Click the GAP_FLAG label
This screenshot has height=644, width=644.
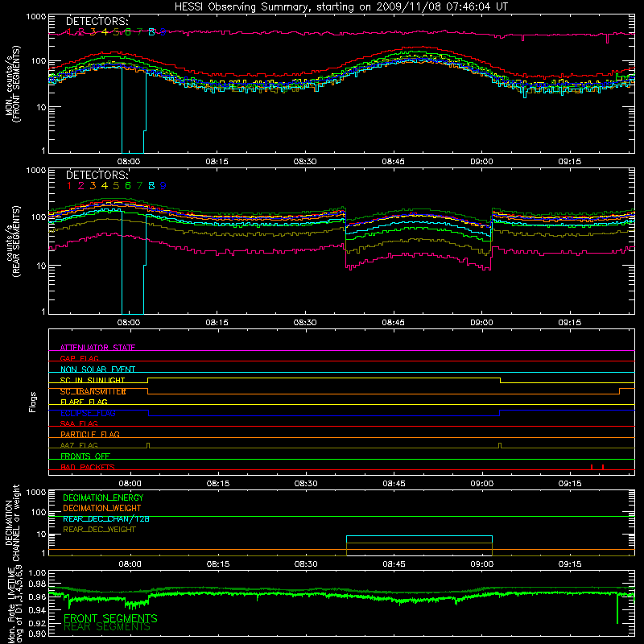[x=79, y=358]
